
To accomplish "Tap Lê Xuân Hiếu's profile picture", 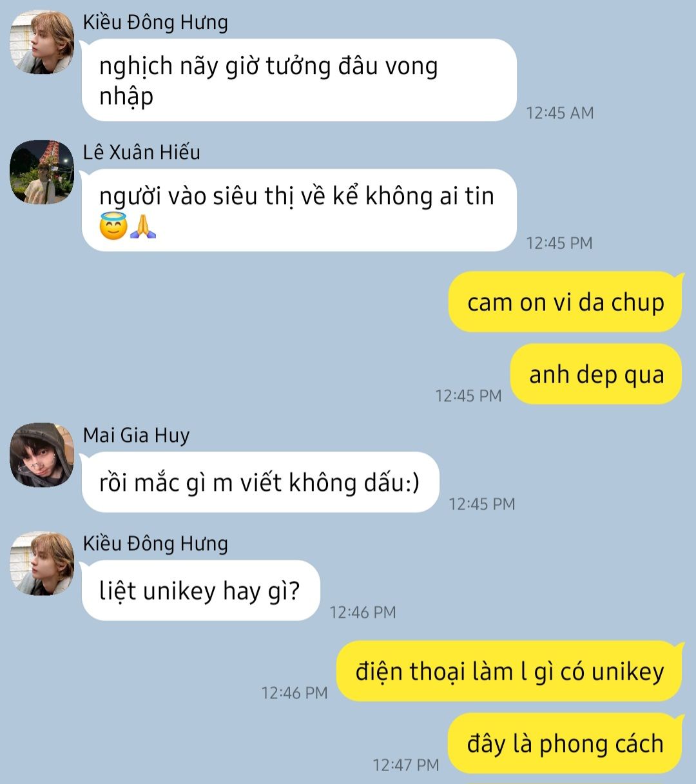I will [x=42, y=172].
